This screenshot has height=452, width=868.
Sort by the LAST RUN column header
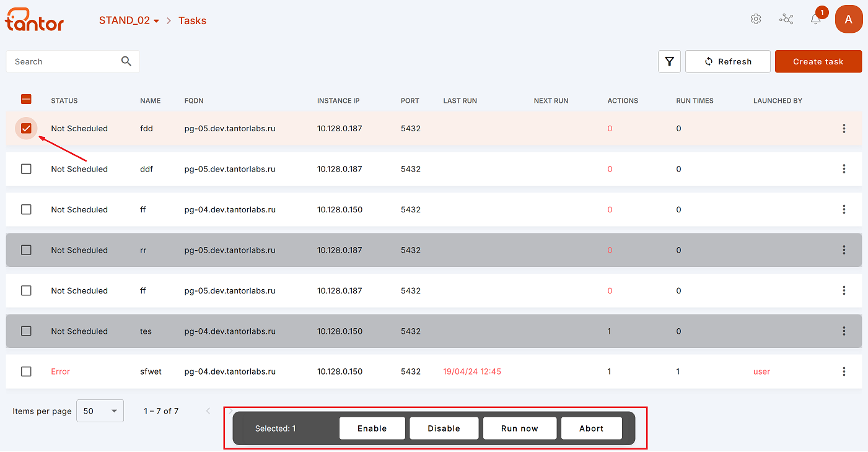460,101
